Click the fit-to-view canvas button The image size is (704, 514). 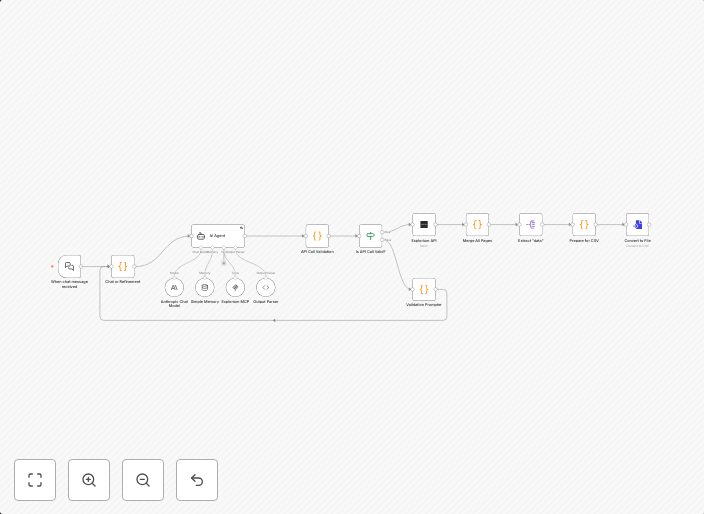point(35,480)
